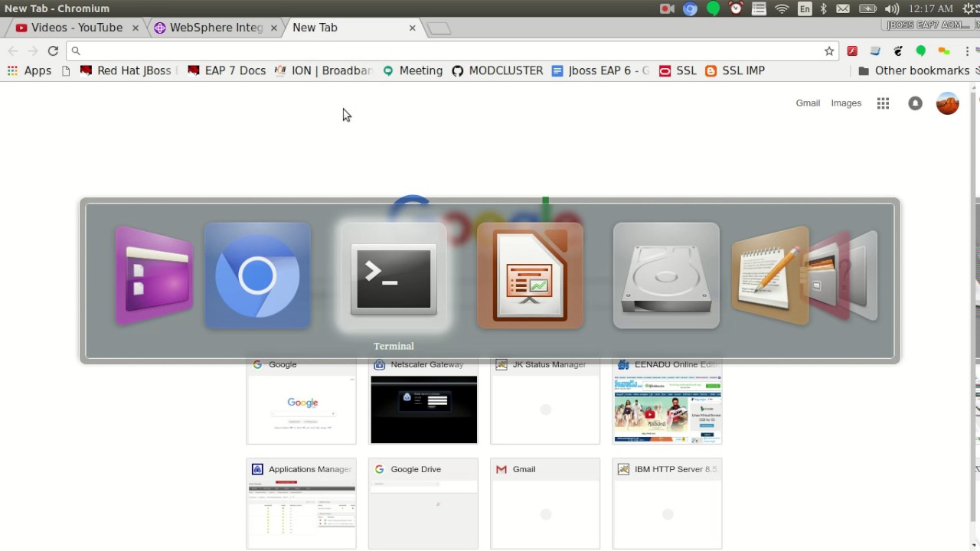980x551 pixels.
Task: Open the Wi-Fi network indicator
Action: click(782, 8)
